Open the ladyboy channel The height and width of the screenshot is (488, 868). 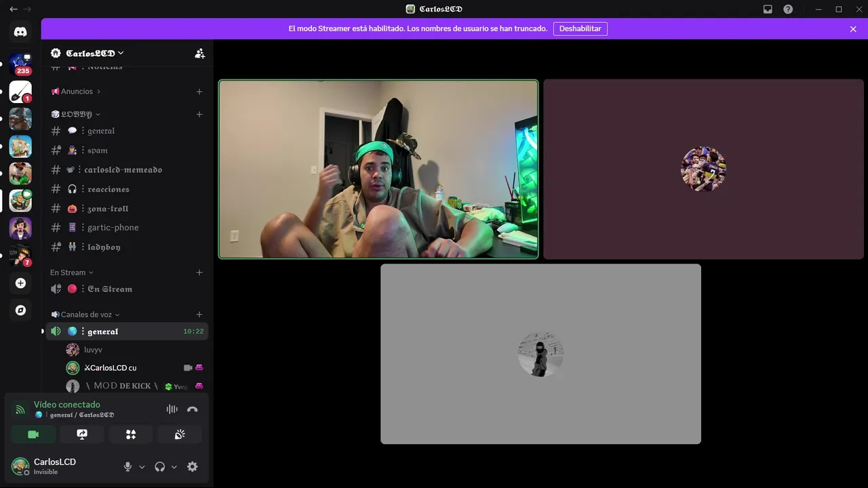coord(125,247)
